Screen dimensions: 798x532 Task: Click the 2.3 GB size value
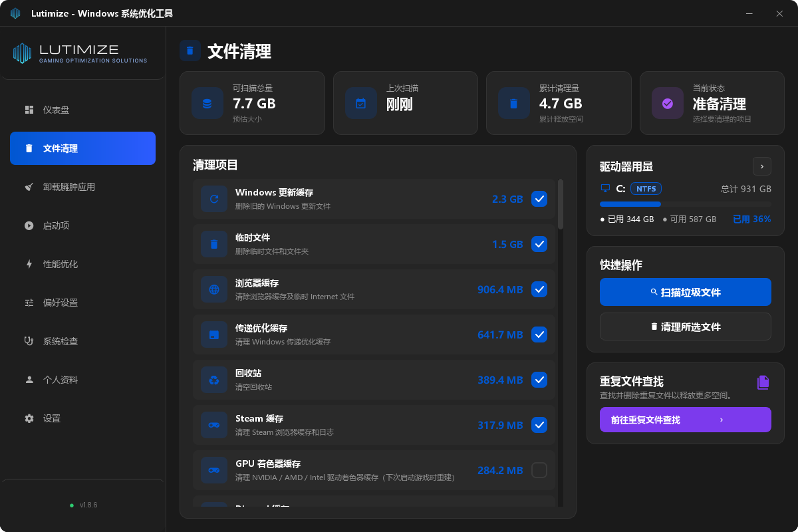pyautogui.click(x=507, y=199)
